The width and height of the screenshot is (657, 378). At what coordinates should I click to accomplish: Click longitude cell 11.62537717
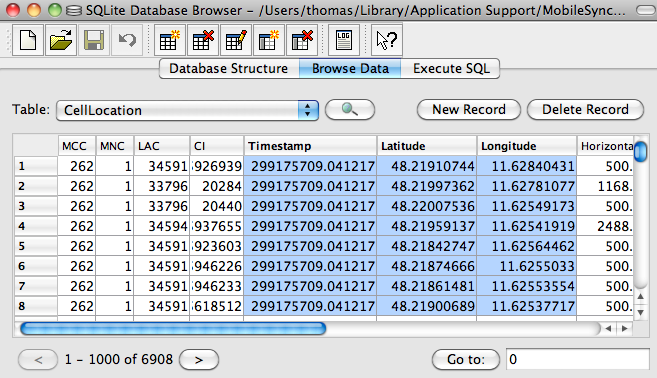tap(527, 306)
